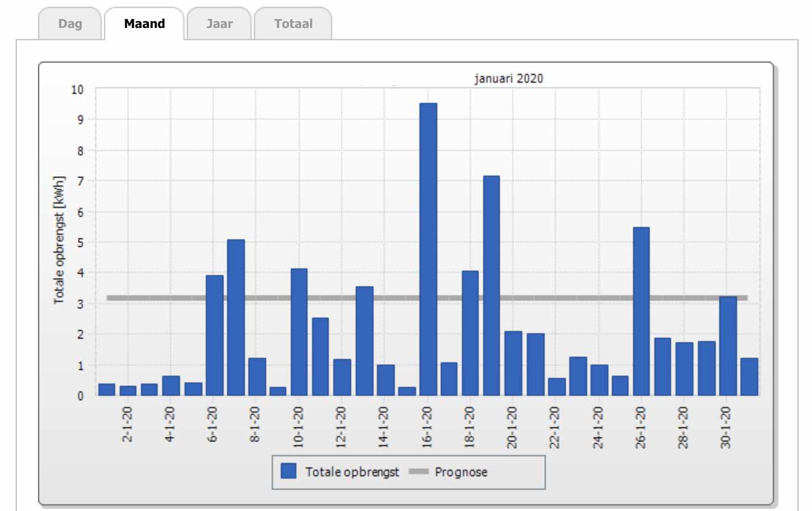Click the Prognose legend label
The image size is (812, 511).
pyautogui.click(x=461, y=472)
